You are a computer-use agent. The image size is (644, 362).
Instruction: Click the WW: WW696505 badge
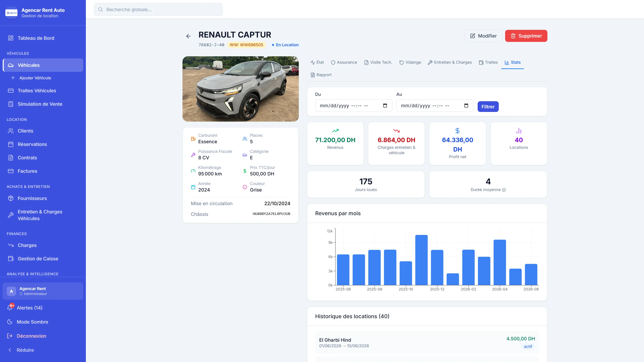click(x=246, y=45)
